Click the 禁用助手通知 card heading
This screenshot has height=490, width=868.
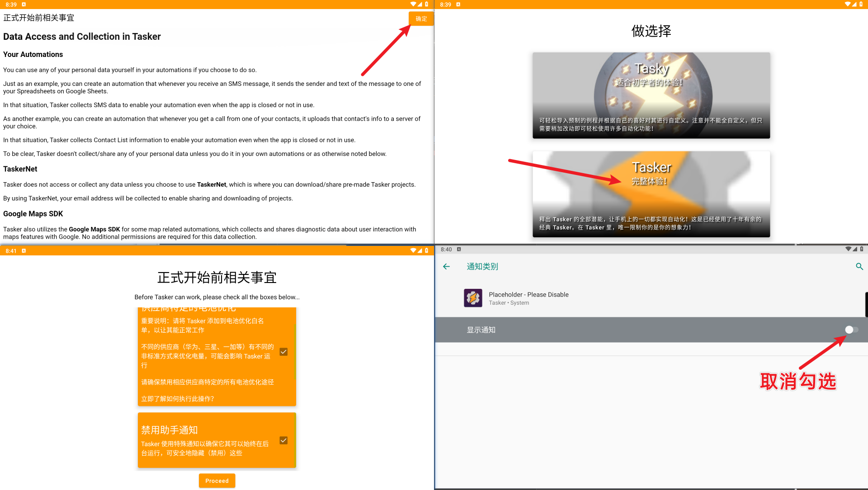coord(170,430)
